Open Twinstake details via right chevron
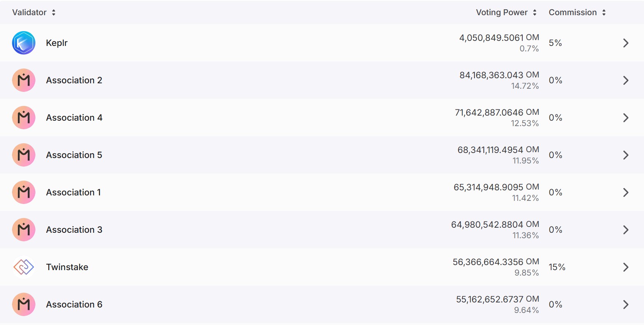644x325 pixels. 626,267
